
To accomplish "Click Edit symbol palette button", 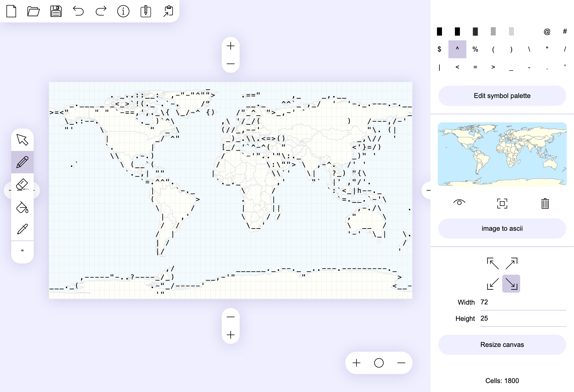I will [x=502, y=96].
